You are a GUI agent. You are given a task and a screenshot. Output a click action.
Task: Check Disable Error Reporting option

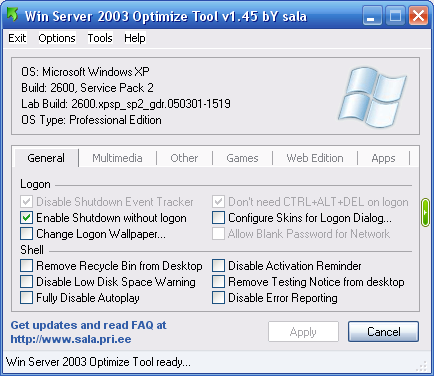[218, 298]
